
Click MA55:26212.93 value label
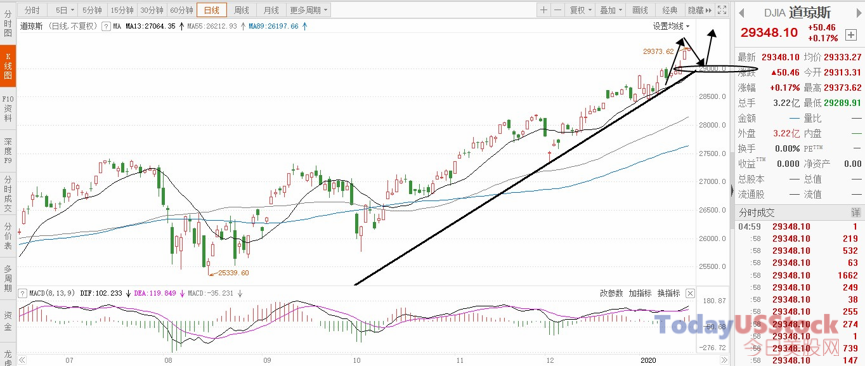coord(212,26)
